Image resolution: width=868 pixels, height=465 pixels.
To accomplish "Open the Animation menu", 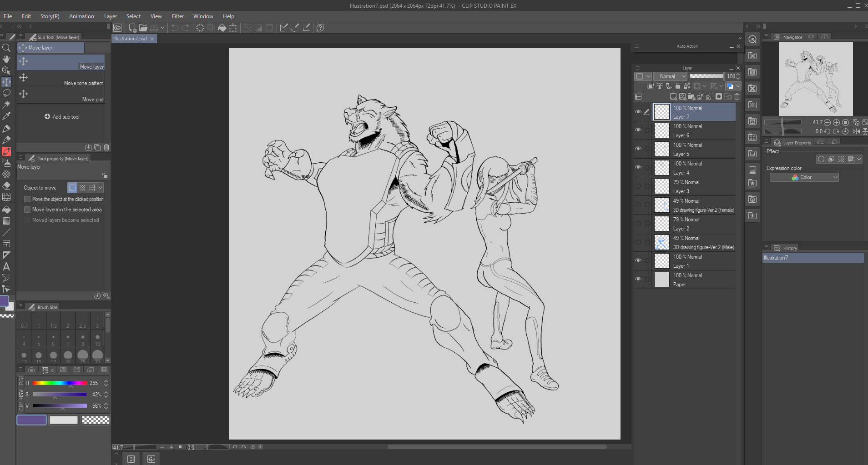I will click(x=81, y=16).
